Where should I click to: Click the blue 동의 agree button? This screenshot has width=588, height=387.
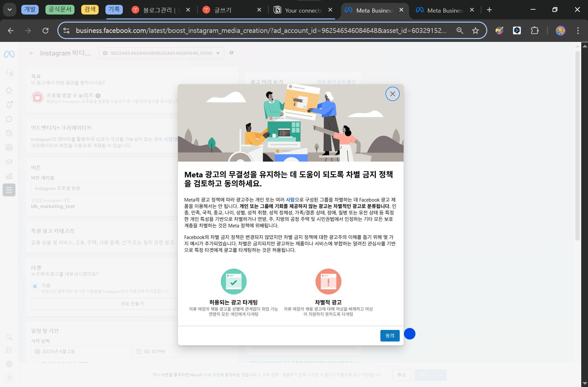coord(390,335)
